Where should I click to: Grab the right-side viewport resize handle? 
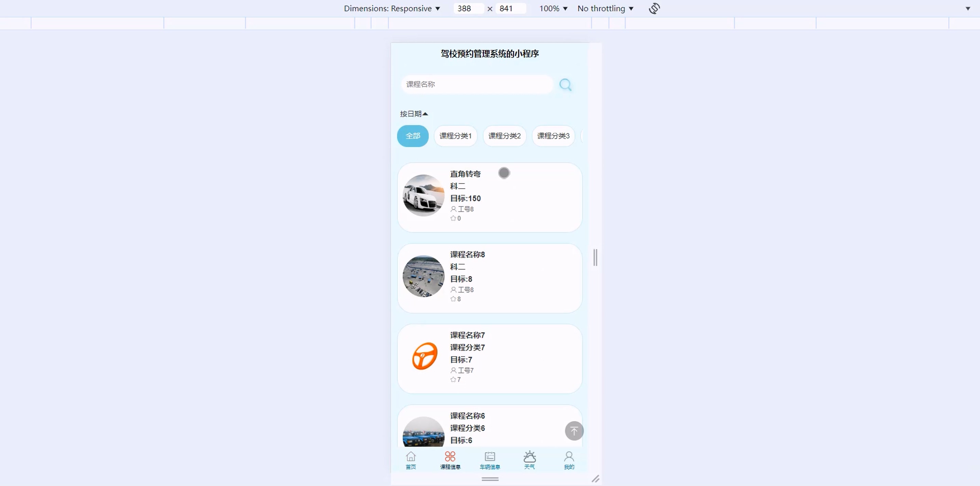point(595,258)
